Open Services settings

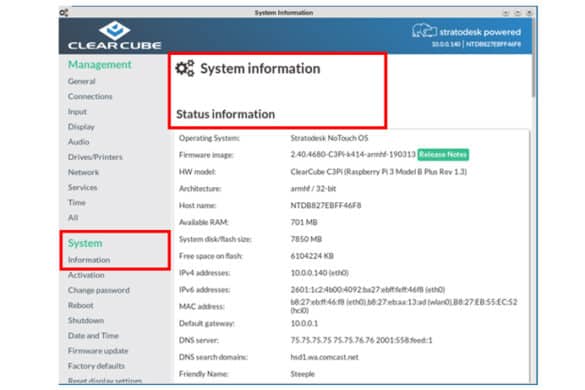(x=82, y=187)
